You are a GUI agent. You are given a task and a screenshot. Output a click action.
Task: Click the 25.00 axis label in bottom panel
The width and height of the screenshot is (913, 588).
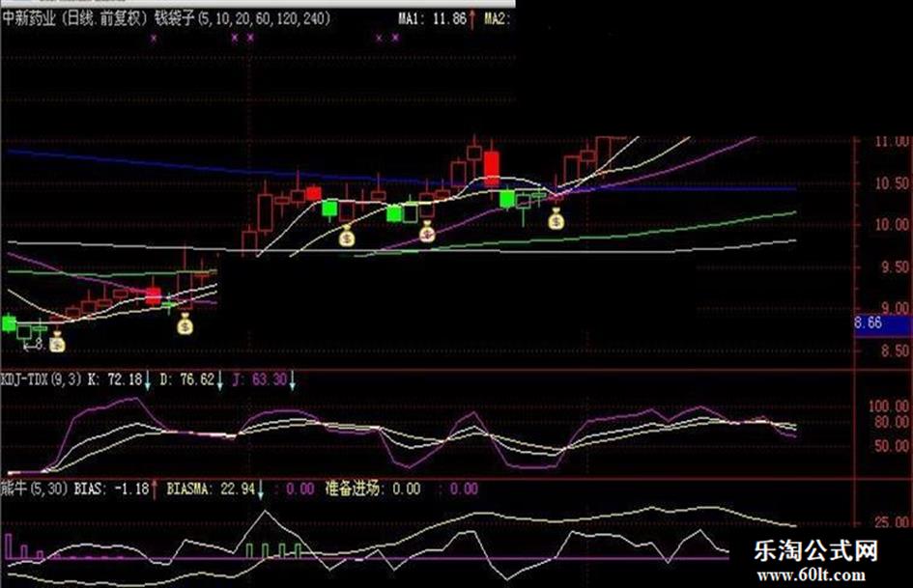(x=891, y=521)
